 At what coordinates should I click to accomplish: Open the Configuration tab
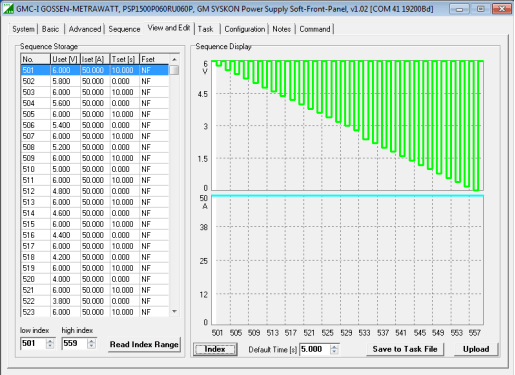click(x=245, y=29)
